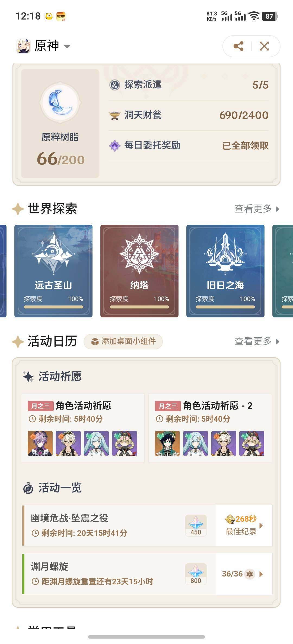
Task: Tap the 每日委托奖励 commission icon
Action: [x=114, y=146]
